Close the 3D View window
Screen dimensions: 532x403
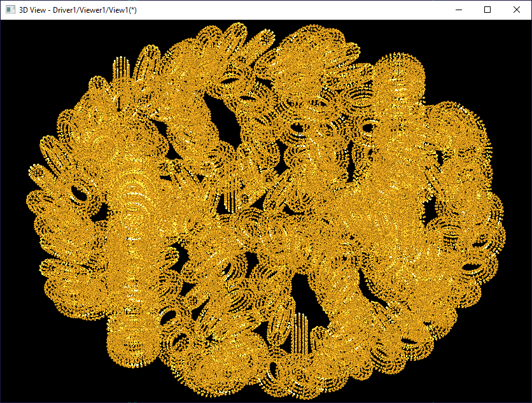coord(516,10)
